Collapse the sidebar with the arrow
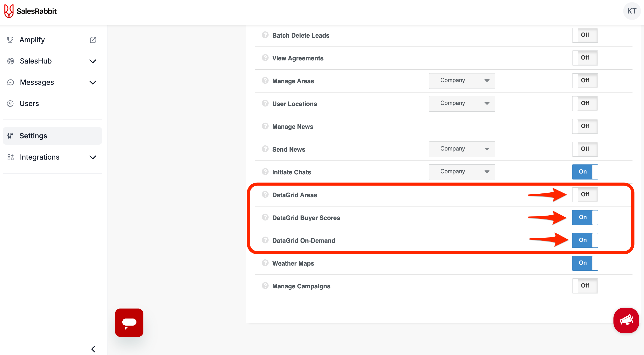 (x=93, y=349)
